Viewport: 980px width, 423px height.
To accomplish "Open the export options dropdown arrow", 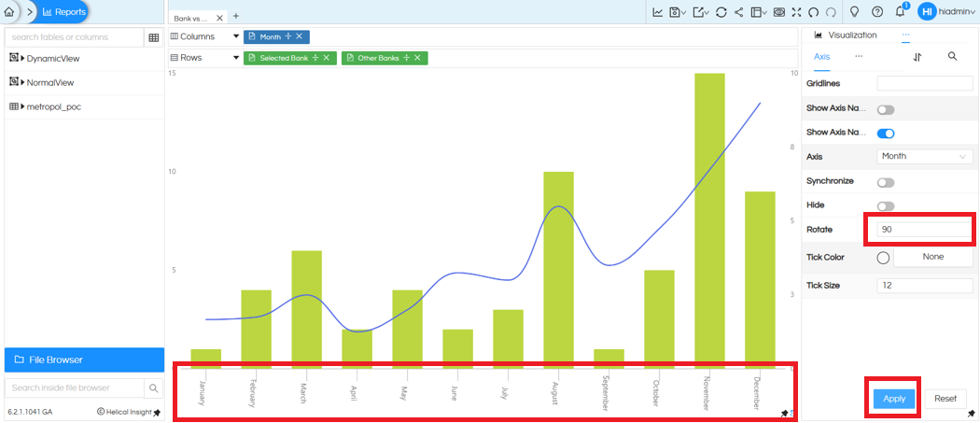I will tap(707, 12).
